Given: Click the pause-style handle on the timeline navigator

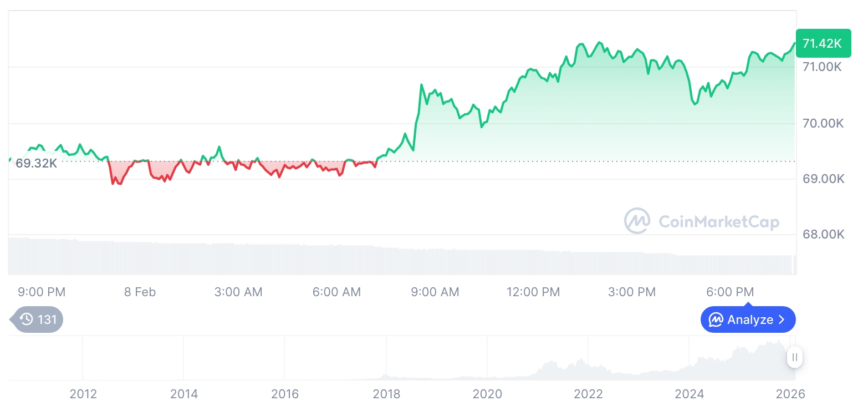Looking at the screenshot, I should [795, 357].
